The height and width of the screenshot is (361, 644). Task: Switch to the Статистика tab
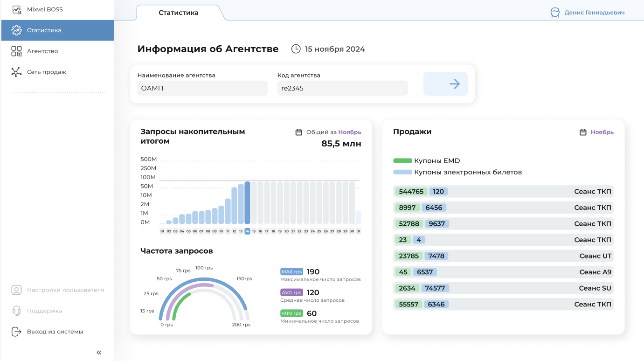coord(179,13)
